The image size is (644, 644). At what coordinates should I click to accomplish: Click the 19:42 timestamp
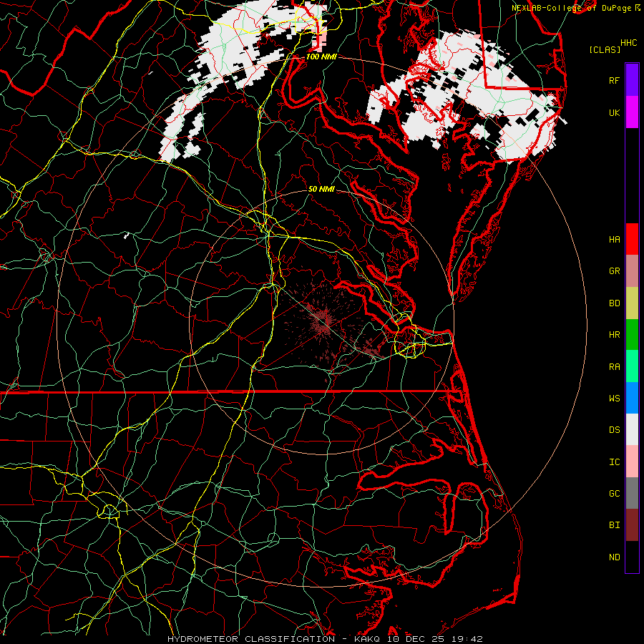466,639
